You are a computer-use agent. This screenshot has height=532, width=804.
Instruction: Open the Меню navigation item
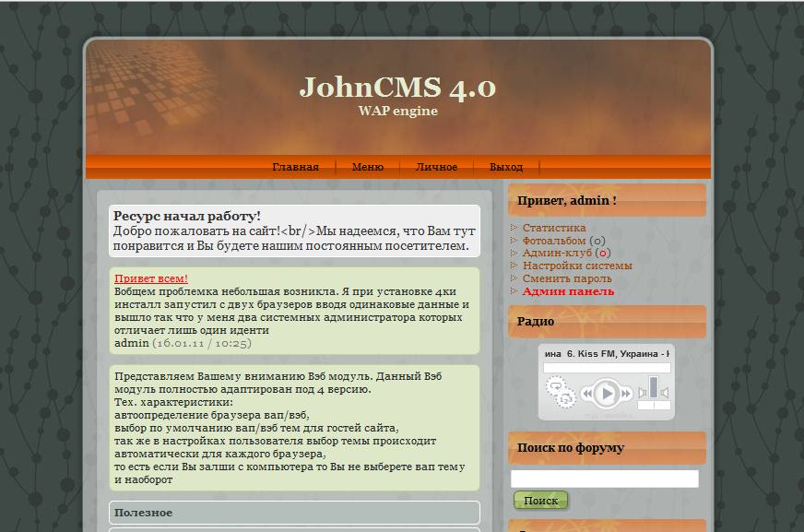coord(367,167)
